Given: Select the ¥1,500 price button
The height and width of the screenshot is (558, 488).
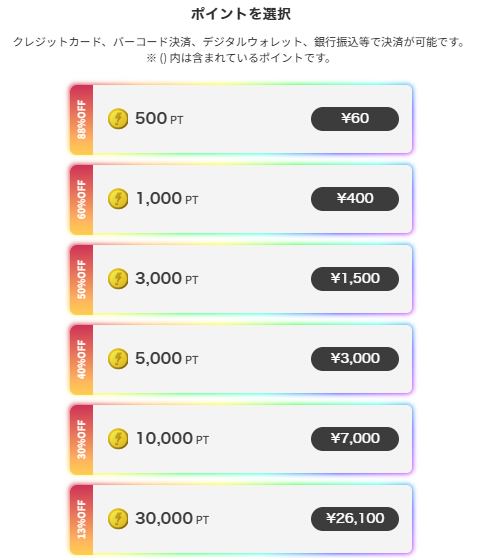Looking at the screenshot, I should [x=355, y=279].
